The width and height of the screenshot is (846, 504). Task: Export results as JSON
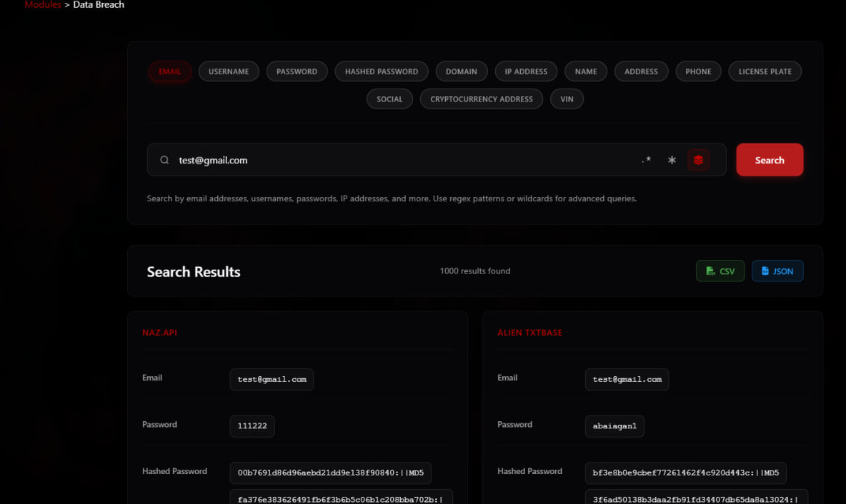777,271
